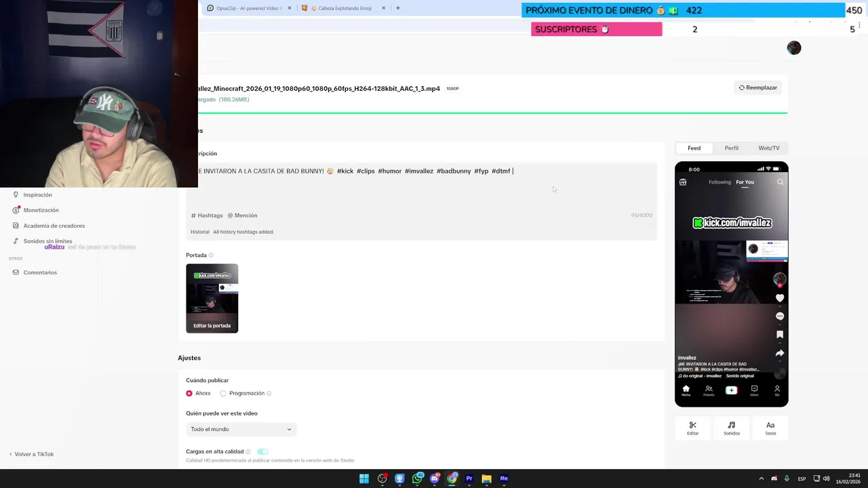The image size is (868, 488).
Task: Click the LIVE icon in phone preview
Action: click(683, 182)
